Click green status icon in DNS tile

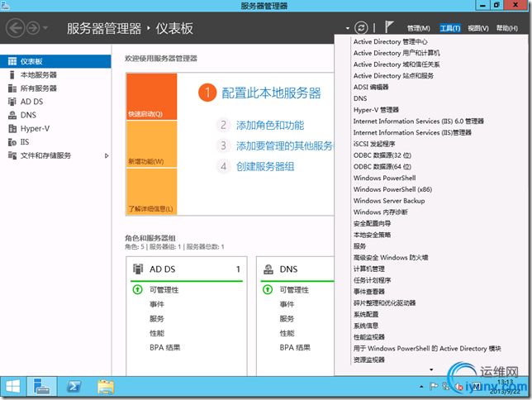(268, 289)
